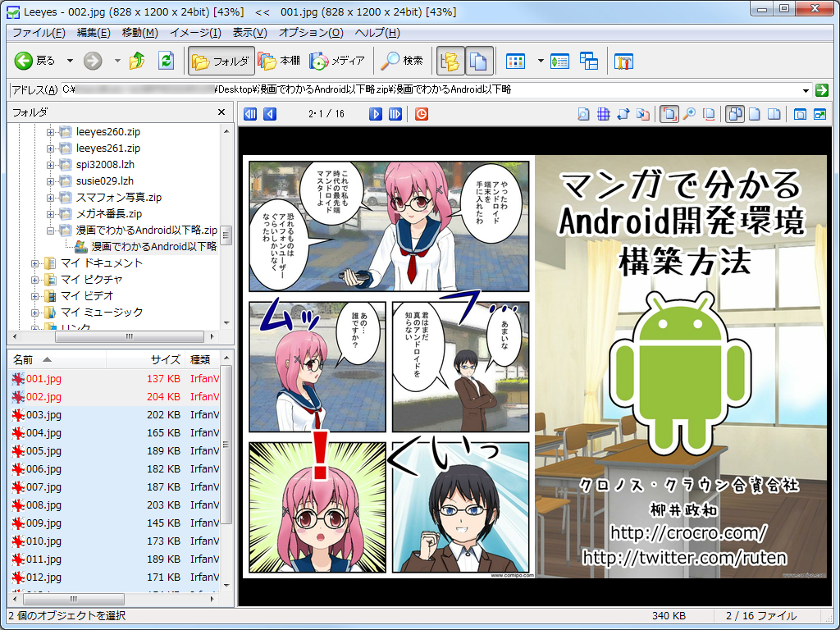
Task: Click the green refresh icon
Action: 166,61
